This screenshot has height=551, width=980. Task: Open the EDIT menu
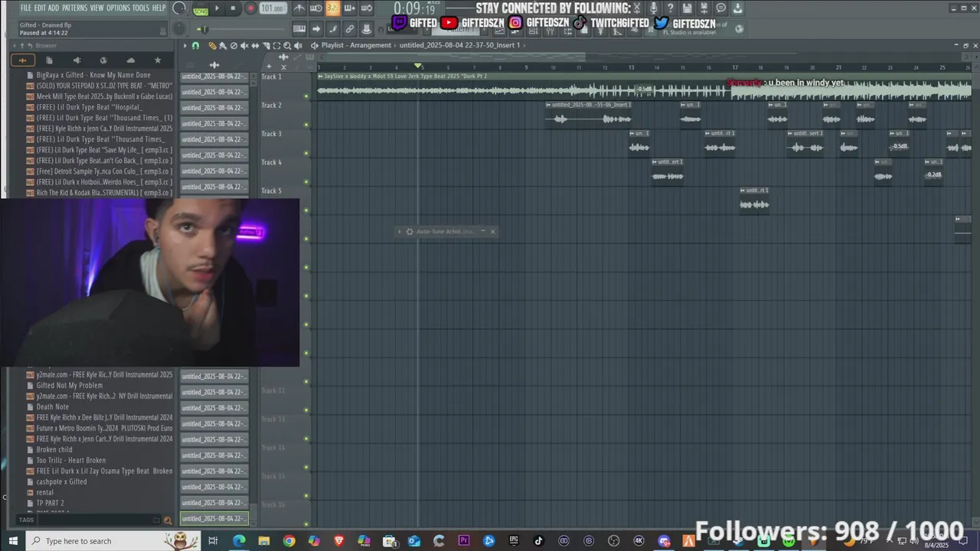(x=40, y=8)
